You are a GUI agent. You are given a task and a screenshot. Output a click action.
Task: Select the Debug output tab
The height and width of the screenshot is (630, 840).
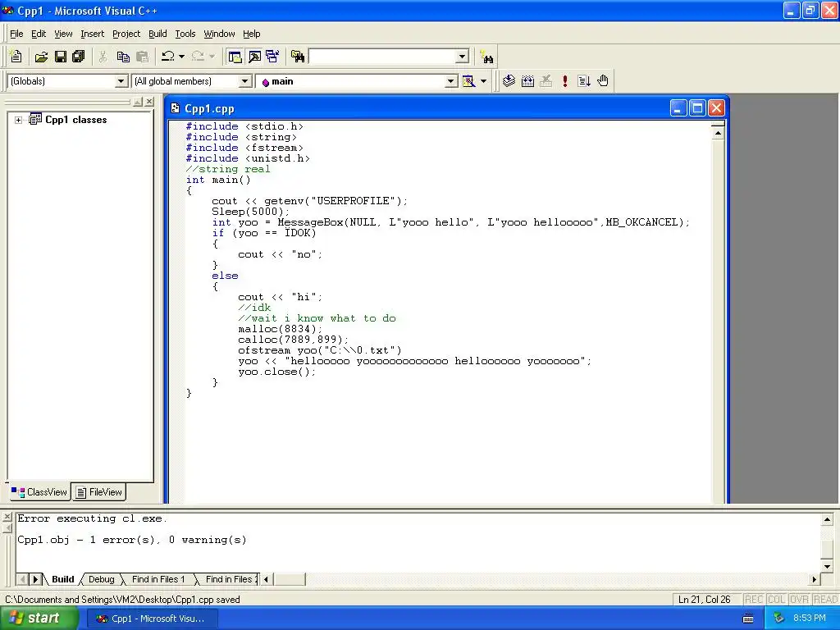[101, 579]
